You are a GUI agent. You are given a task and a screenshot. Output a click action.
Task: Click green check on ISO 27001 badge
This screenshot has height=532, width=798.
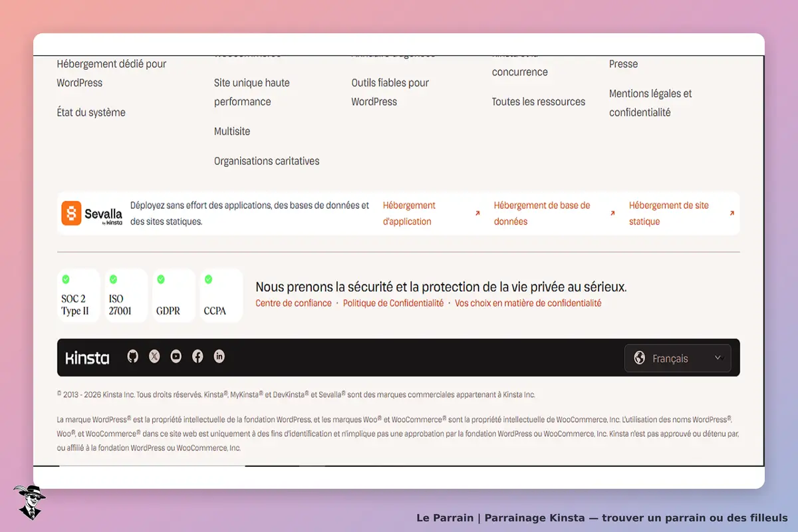113,279
